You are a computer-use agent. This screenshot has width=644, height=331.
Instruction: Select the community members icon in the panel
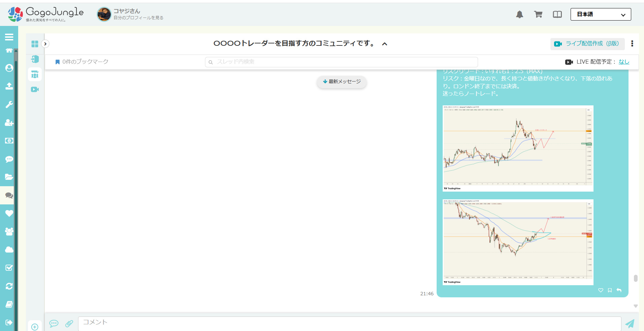(35, 74)
